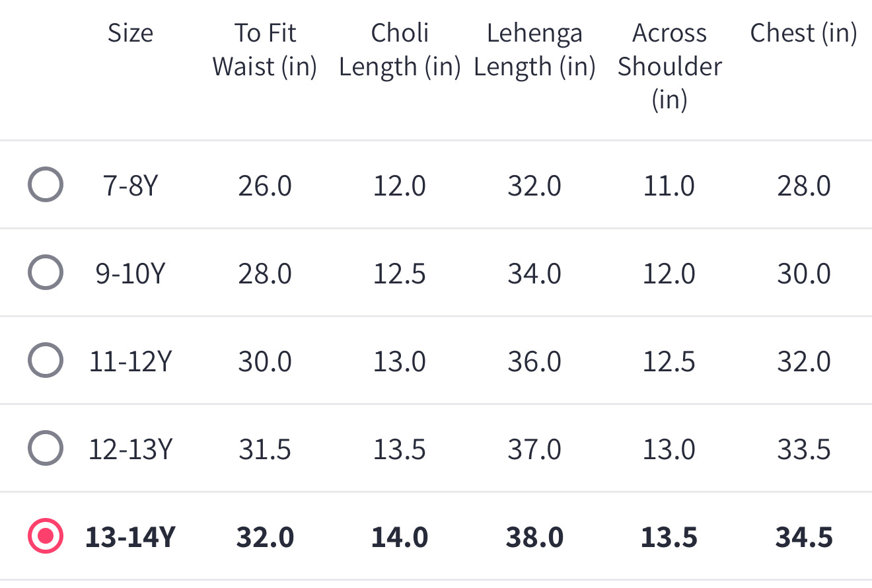Click the Chest (in) column header
872x588 pixels.
(x=804, y=33)
